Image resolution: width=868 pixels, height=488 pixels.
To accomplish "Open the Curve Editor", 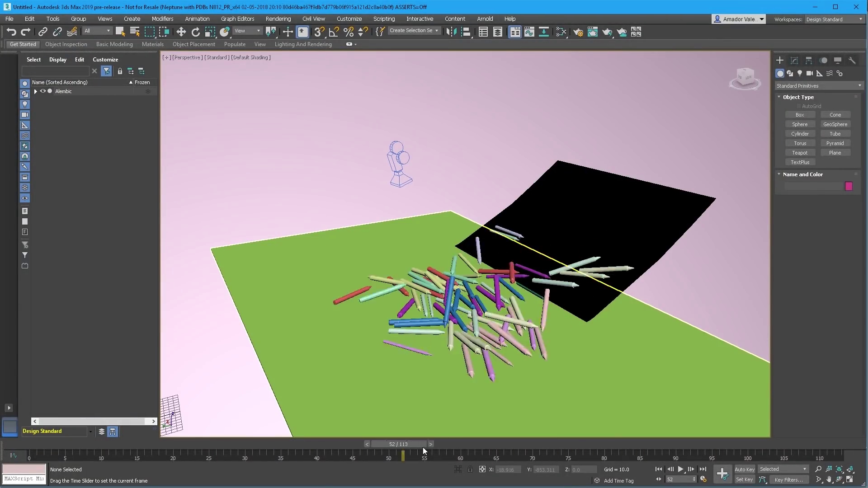I will click(x=529, y=32).
